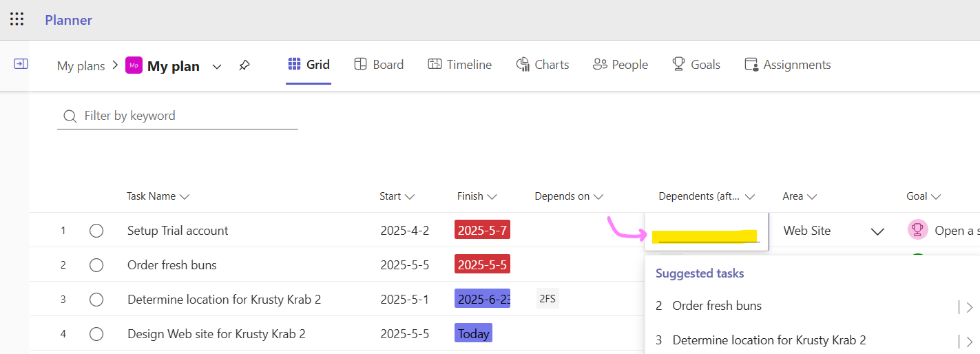This screenshot has height=354, width=980.
Task: Select Order fresh buns in the grid
Action: 172,265
